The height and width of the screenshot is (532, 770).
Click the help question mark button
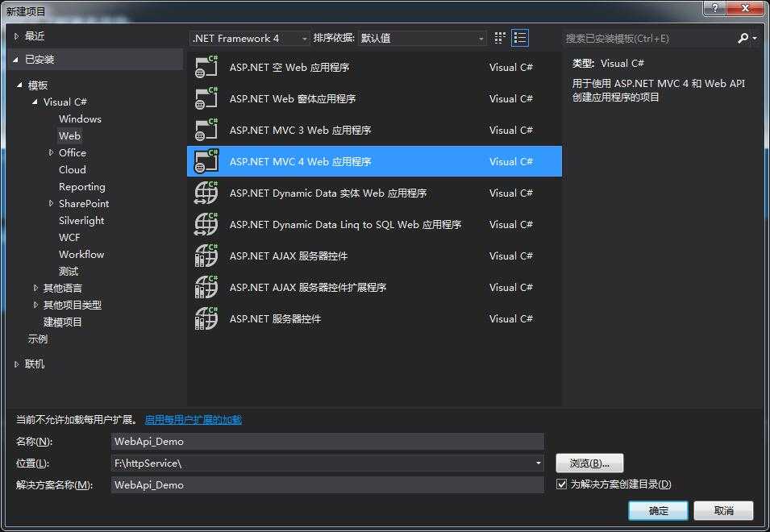[715, 8]
